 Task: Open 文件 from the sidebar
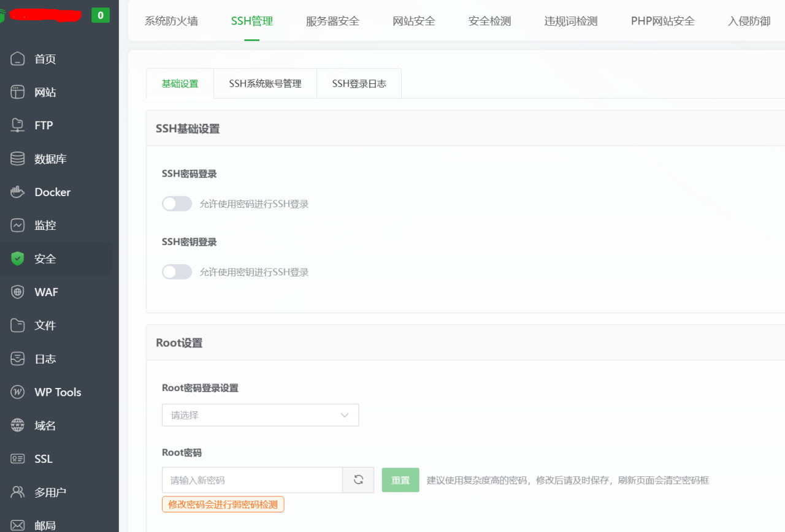[45, 325]
